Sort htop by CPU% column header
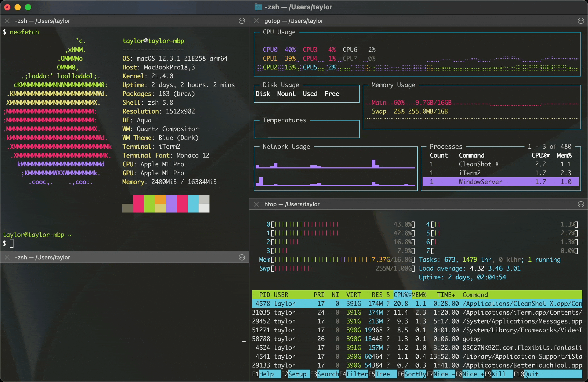Screen dimensions: 588x382 click(x=402, y=295)
